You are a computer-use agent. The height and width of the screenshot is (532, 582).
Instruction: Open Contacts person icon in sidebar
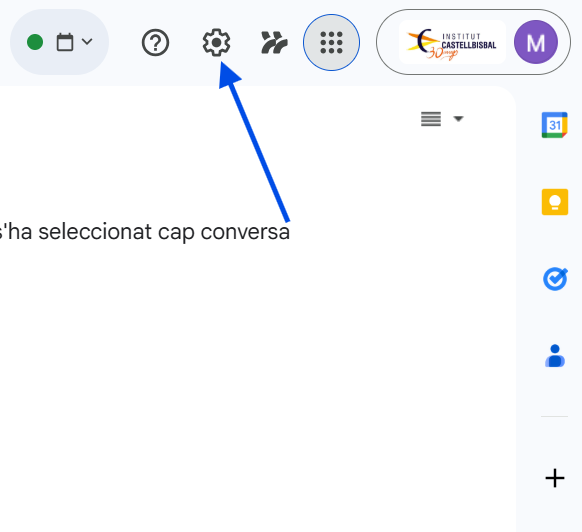pyautogui.click(x=555, y=356)
